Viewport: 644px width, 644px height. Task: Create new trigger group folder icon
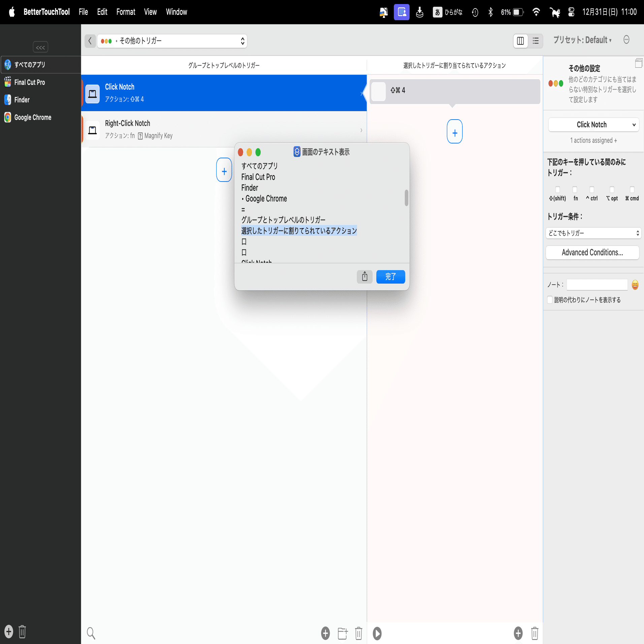coord(343,633)
